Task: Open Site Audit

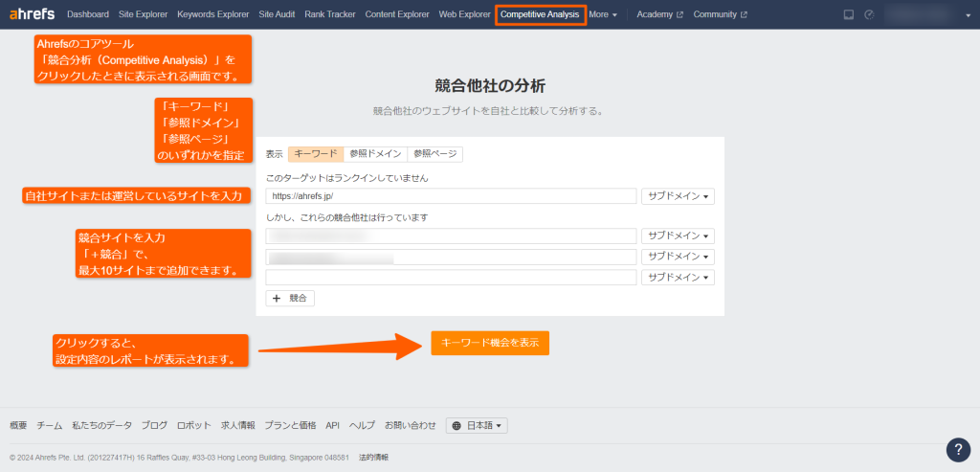Action: (x=277, y=14)
